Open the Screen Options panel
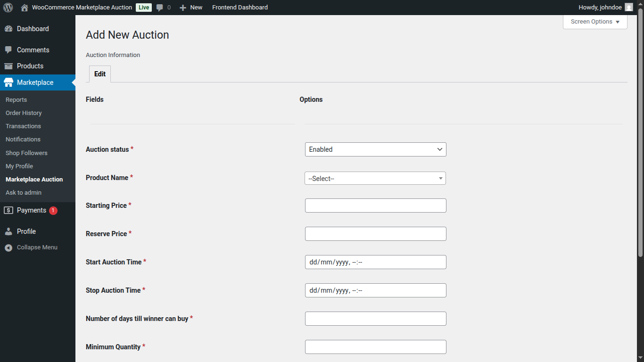 coord(594,21)
